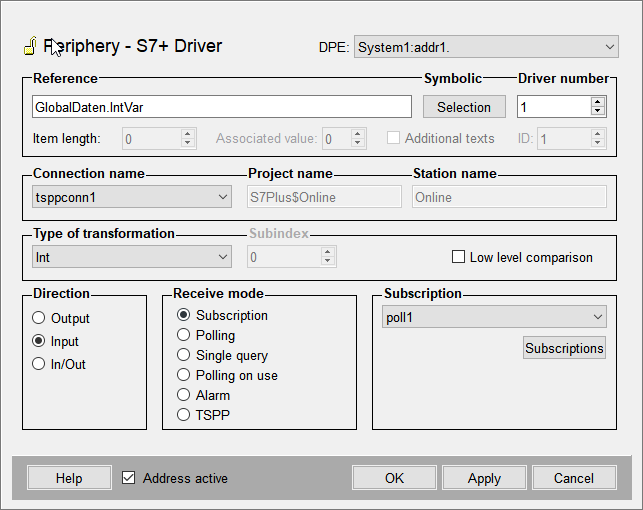The height and width of the screenshot is (510, 643).
Task: Open the Subscriptions button
Action: (564, 348)
